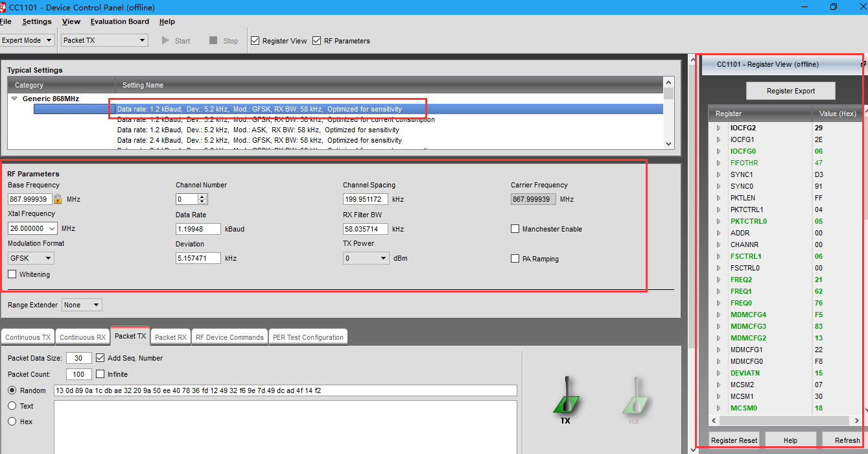This screenshot has width=868, height=454.
Task: Expand the FREQ2 register row arrow
Action: click(718, 280)
